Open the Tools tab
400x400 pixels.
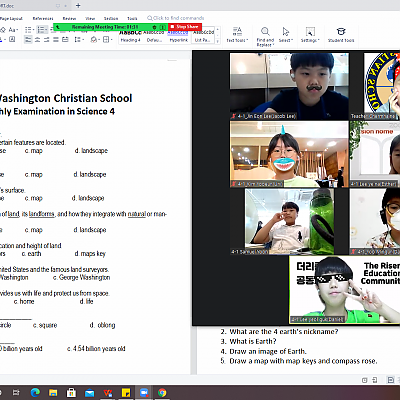[x=132, y=18]
